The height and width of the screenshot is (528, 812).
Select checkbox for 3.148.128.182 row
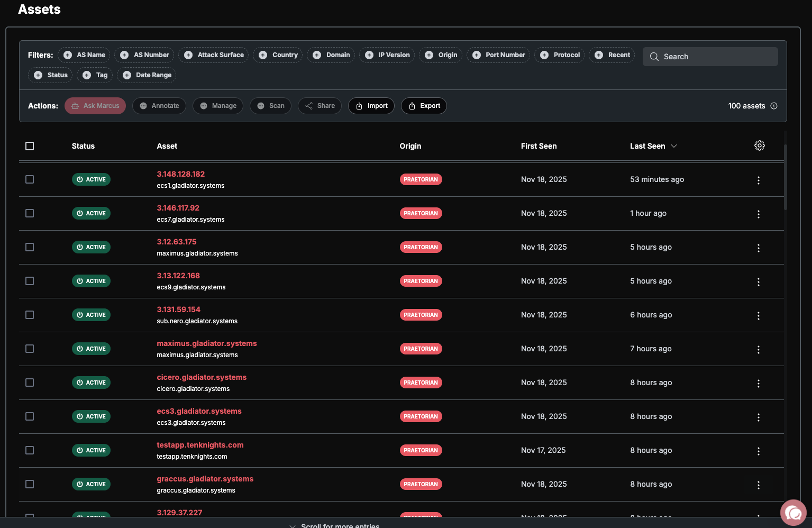tap(30, 179)
